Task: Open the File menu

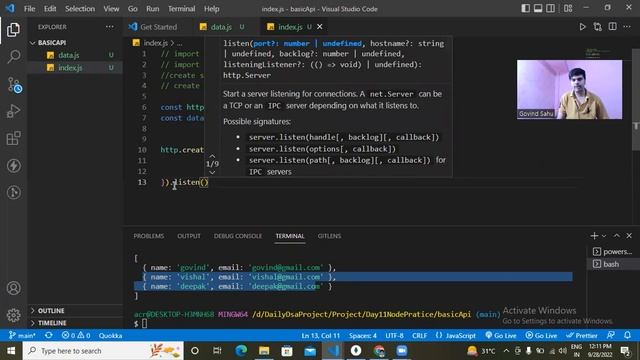Action: (29, 9)
